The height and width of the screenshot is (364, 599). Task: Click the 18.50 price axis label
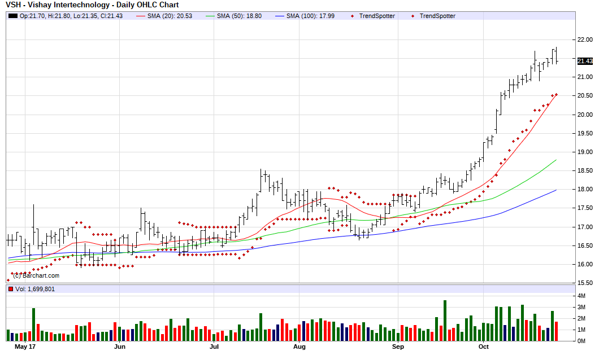click(585, 170)
